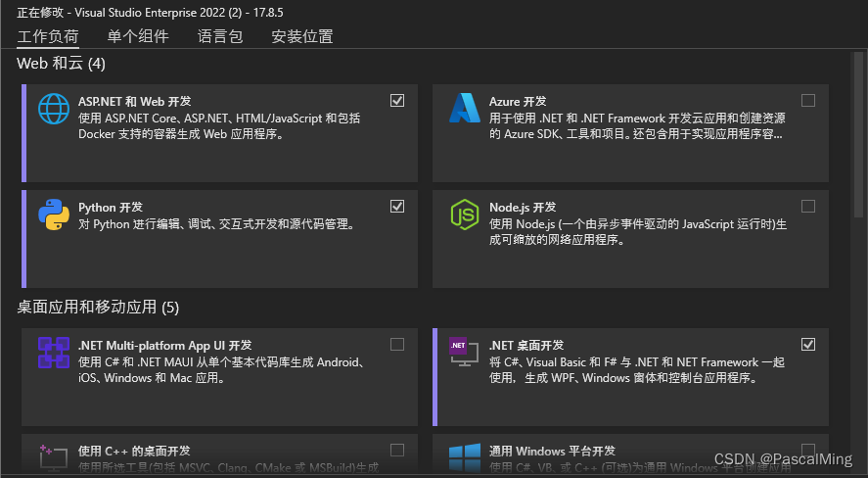
Task: Click the Node.js workload description text
Action: point(638,232)
